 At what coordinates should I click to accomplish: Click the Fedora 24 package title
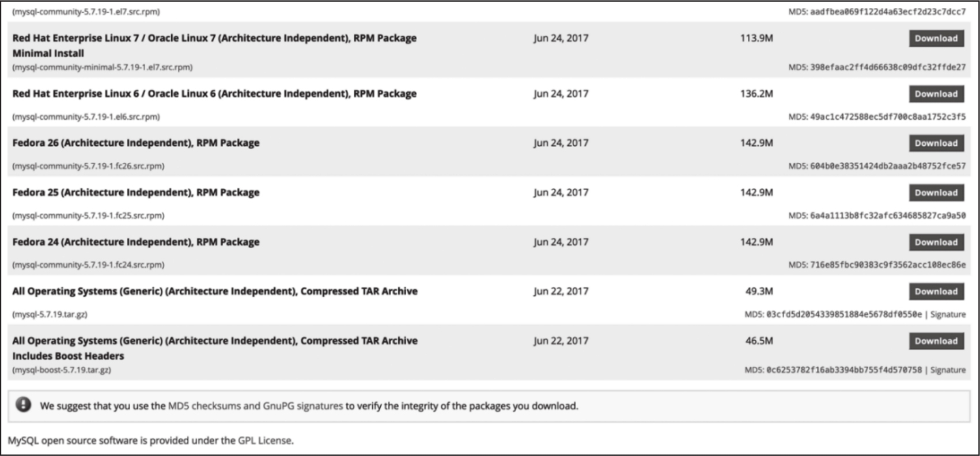click(136, 242)
